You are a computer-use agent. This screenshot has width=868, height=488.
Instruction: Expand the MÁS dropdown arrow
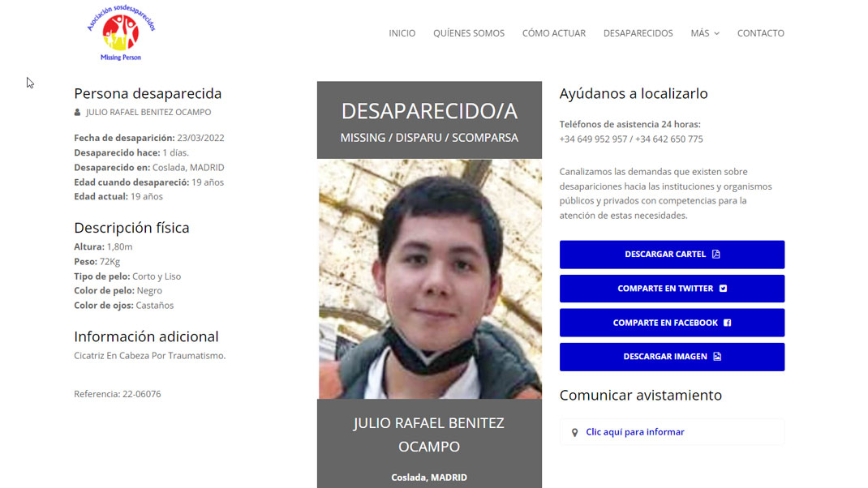coord(717,34)
